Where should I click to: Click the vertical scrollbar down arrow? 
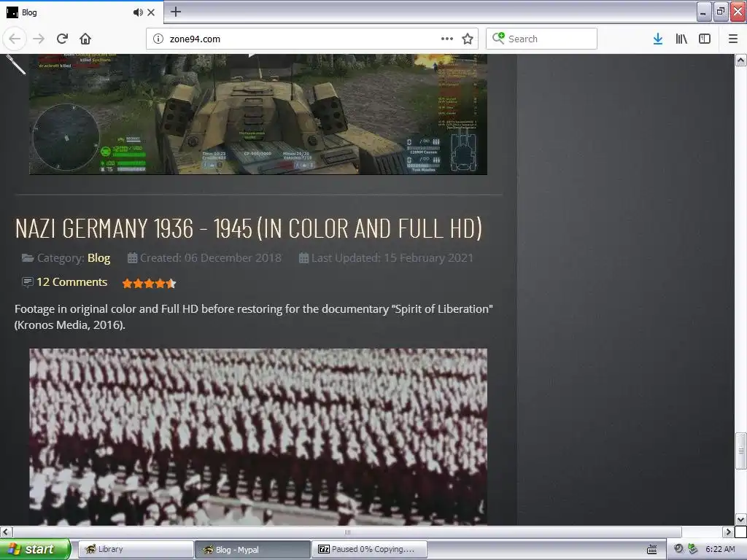coord(740,519)
